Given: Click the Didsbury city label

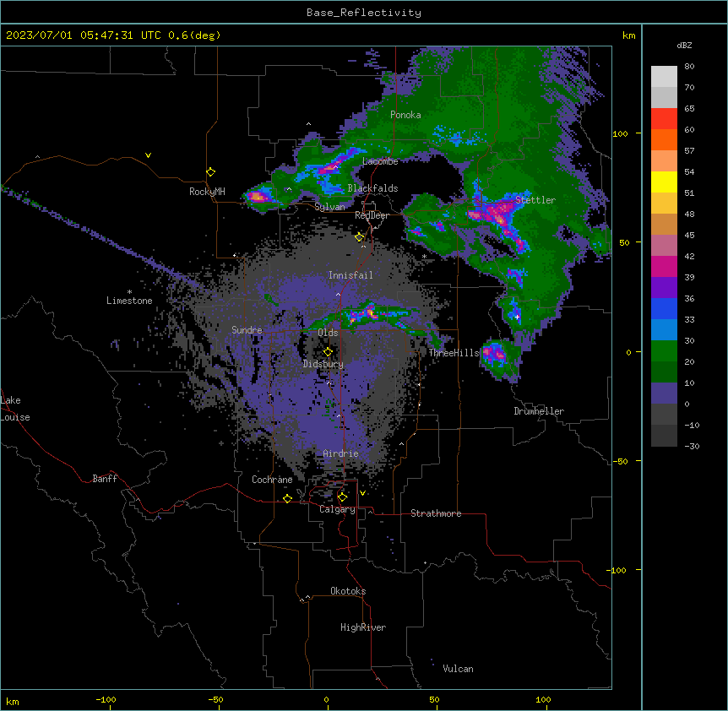Looking at the screenshot, I should (323, 364).
